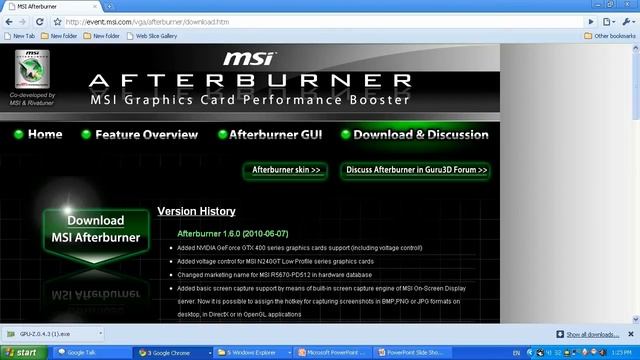Screen dimensions: 640x360
Task: Click the Go arrow beside the address bar
Action: 591,22
